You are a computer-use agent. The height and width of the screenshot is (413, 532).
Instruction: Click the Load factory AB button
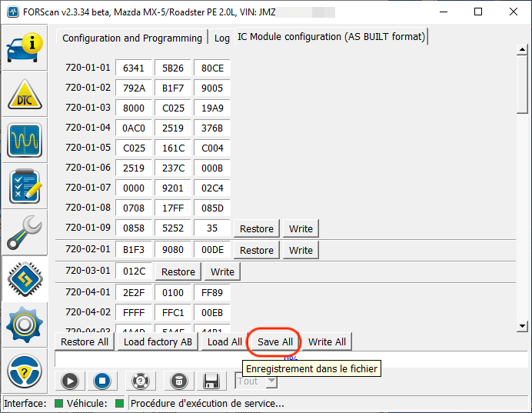158,341
